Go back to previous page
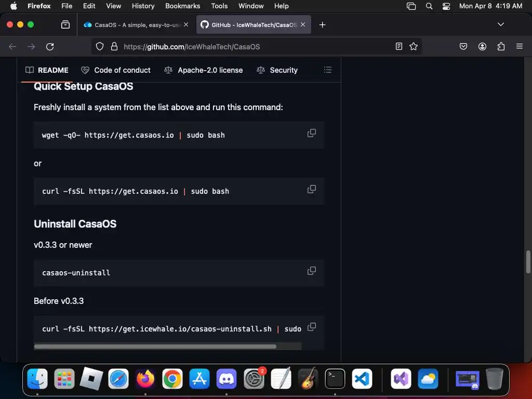 [12, 46]
